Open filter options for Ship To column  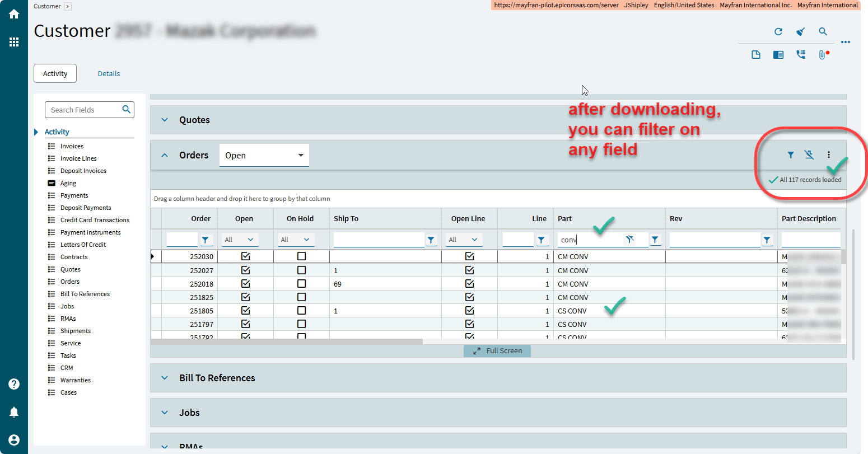click(x=431, y=240)
